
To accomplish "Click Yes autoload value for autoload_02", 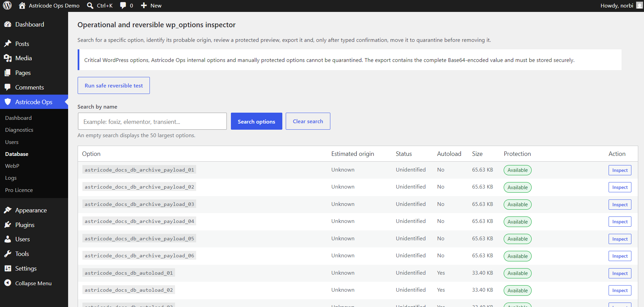I will tap(441, 290).
